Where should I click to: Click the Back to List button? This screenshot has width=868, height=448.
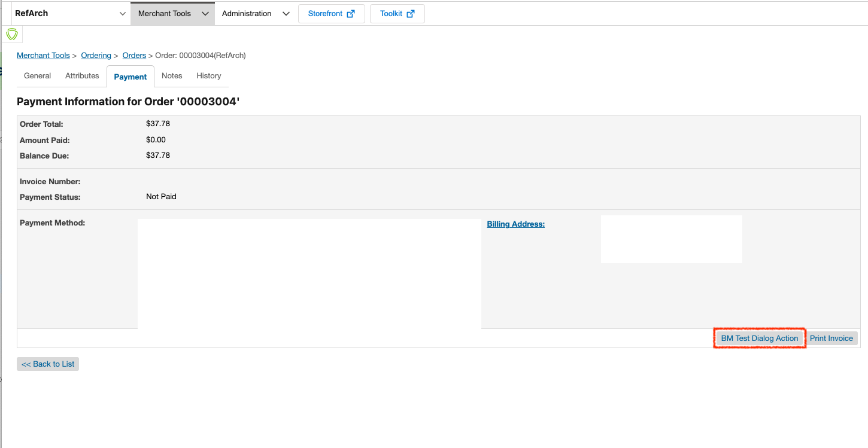click(x=48, y=364)
